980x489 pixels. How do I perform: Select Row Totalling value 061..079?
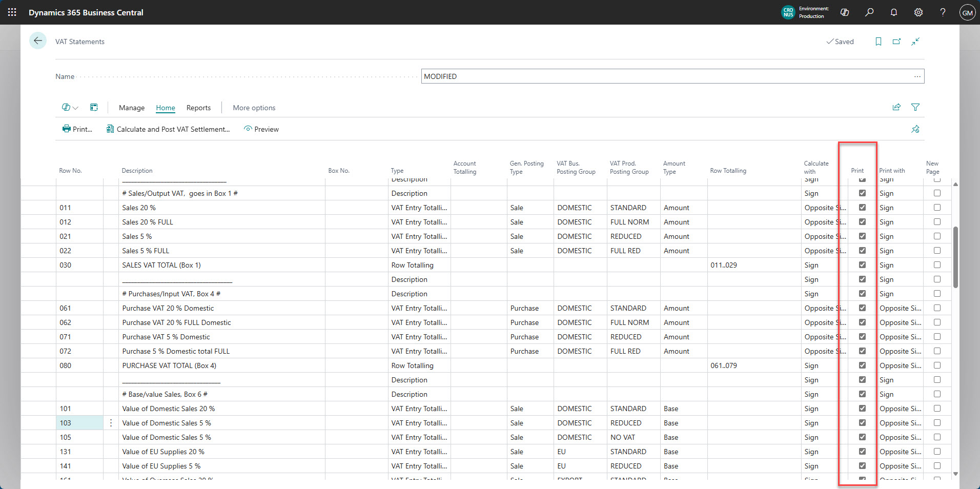point(724,365)
